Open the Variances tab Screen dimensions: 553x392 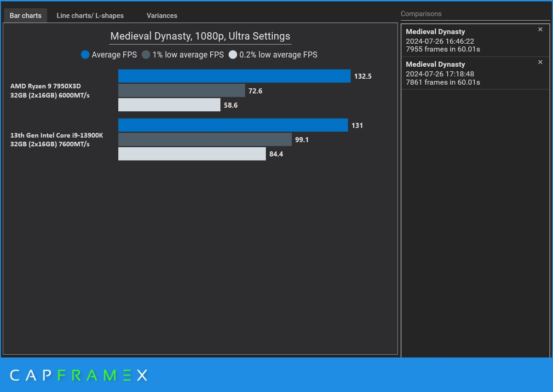pos(162,16)
